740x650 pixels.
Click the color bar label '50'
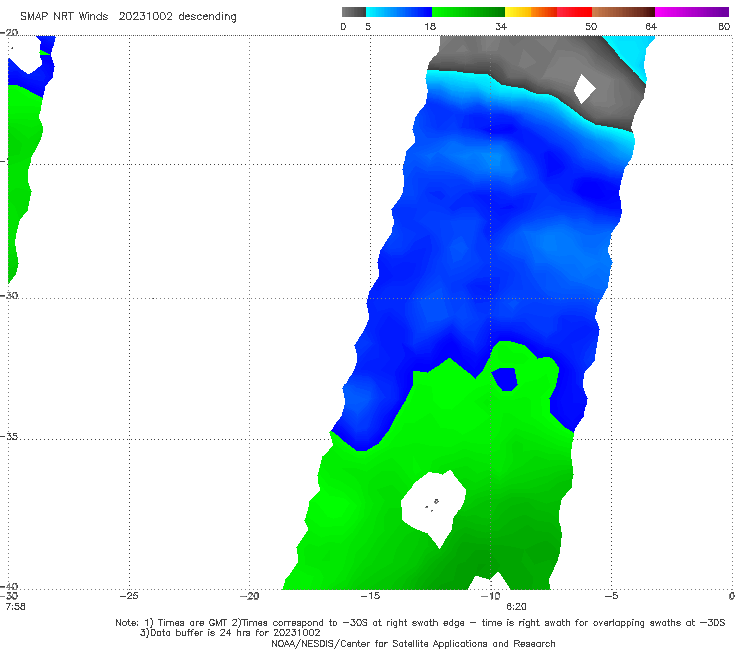[x=591, y=27]
